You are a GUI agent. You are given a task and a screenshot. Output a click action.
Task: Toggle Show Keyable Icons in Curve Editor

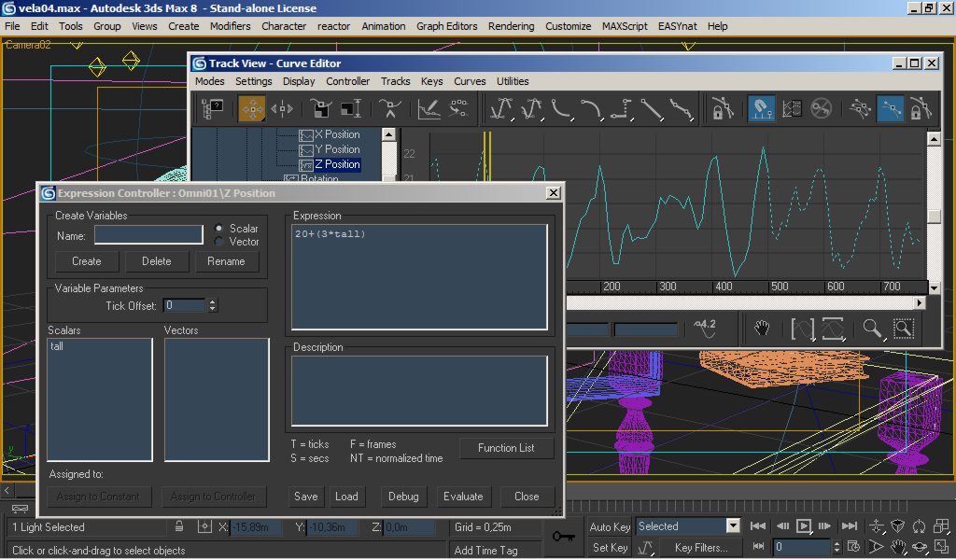click(822, 109)
